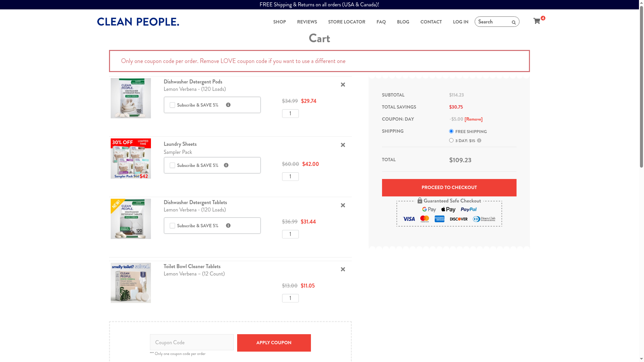Screen dimensions: 644x362
Task: Click the $42.00 sale price
Action: click(x=311, y=164)
